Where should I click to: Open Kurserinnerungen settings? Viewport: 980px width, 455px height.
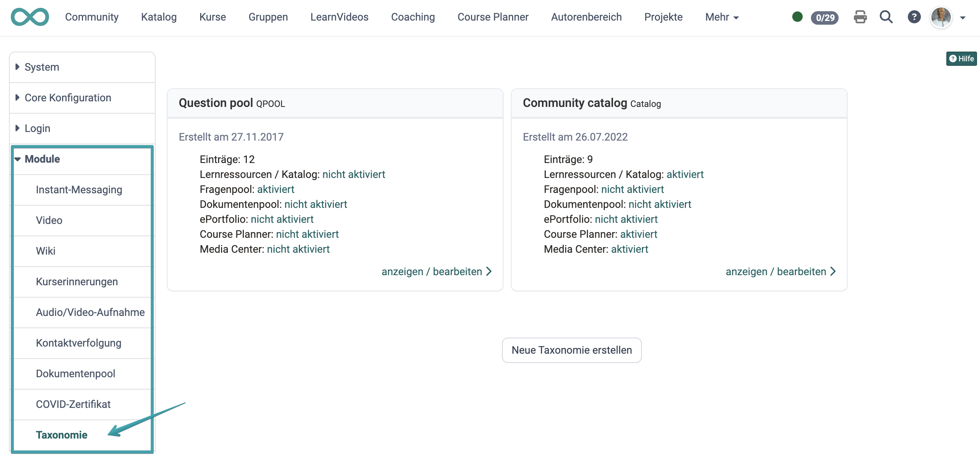click(x=82, y=282)
